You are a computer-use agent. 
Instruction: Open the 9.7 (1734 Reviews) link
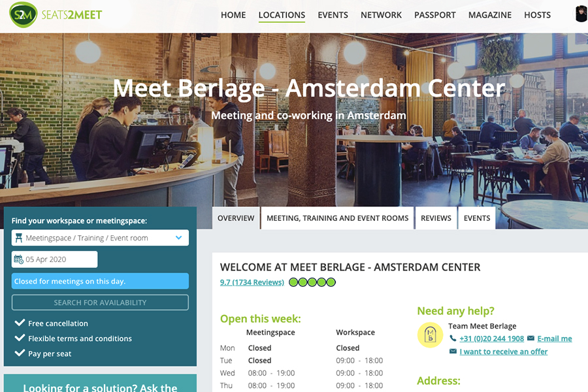point(252,282)
